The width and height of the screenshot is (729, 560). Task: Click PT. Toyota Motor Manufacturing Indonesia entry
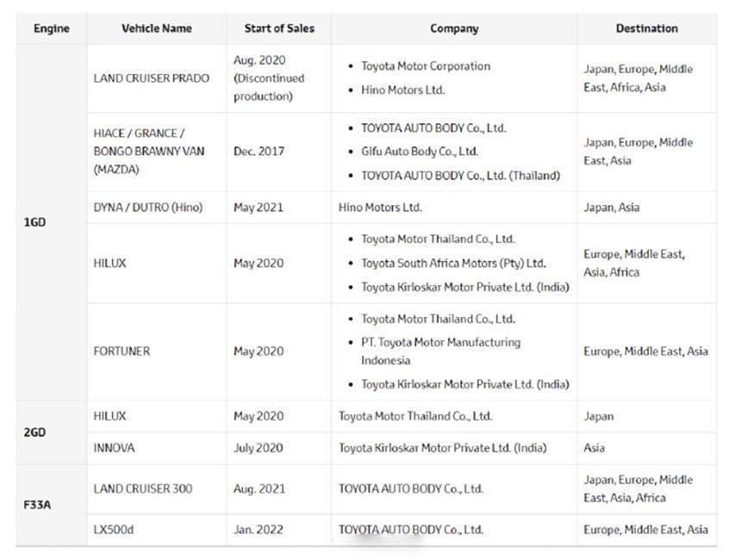coord(440,352)
